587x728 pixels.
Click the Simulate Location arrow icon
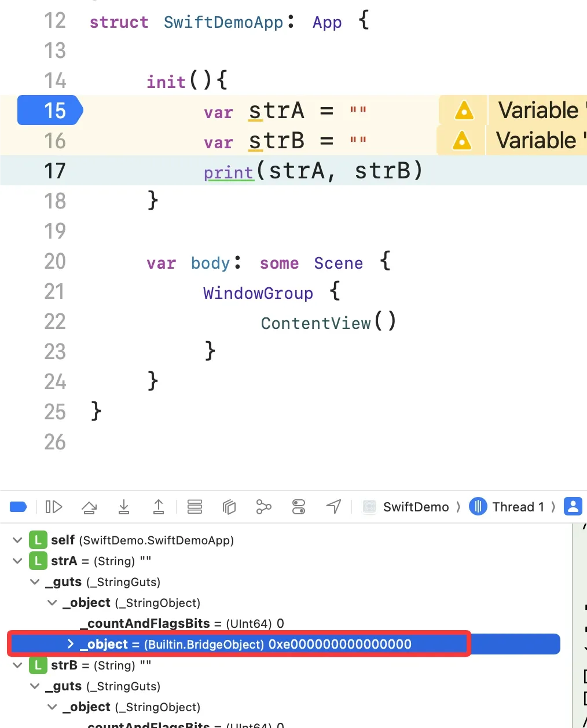333,507
